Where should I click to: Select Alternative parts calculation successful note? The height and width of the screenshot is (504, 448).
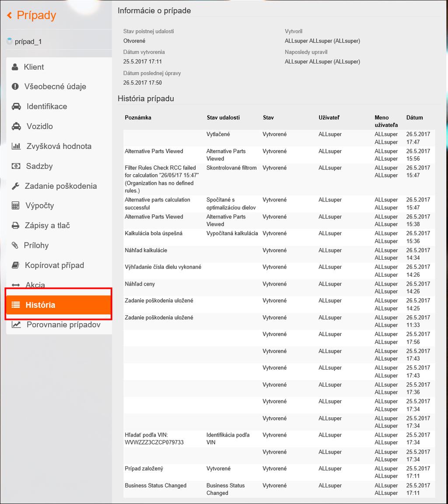pyautogui.click(x=157, y=204)
